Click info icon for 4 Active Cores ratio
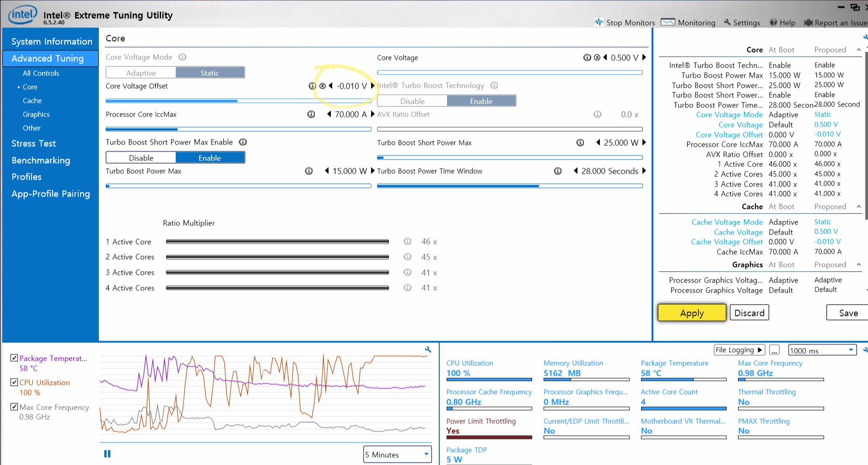This screenshot has height=465, width=868. (407, 288)
